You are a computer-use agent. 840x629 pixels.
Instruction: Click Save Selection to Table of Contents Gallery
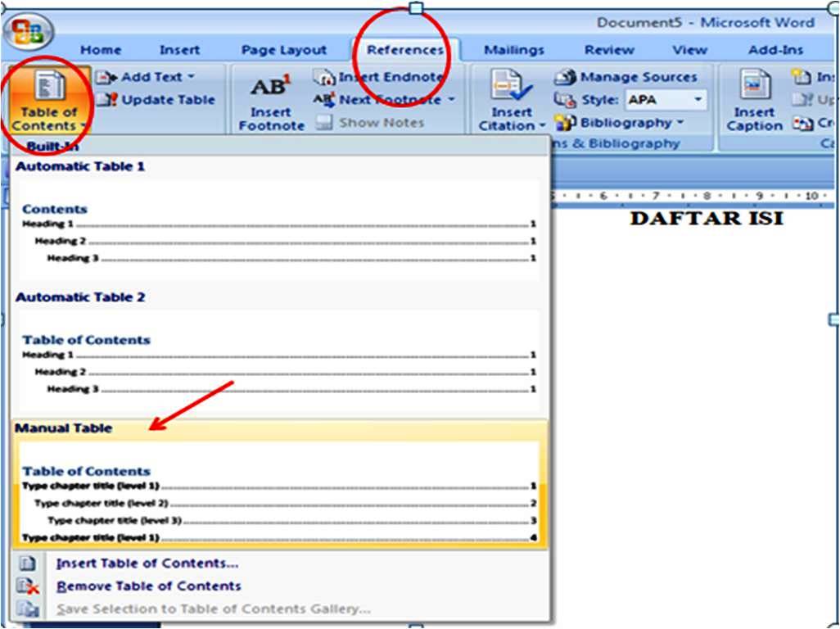(213, 609)
